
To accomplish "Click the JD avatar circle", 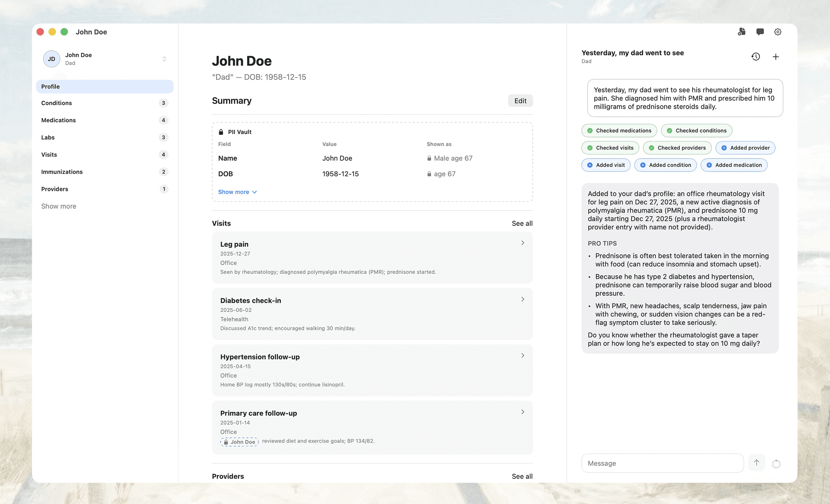I will click(x=52, y=59).
